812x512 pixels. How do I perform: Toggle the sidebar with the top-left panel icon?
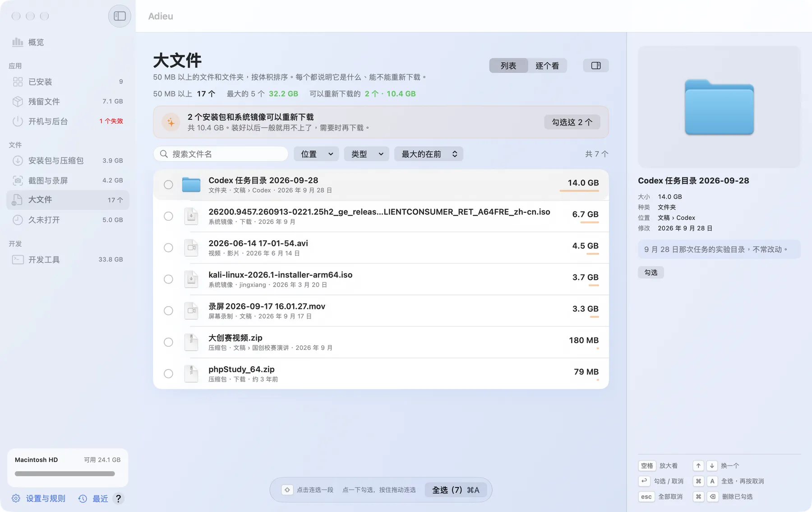(x=120, y=16)
